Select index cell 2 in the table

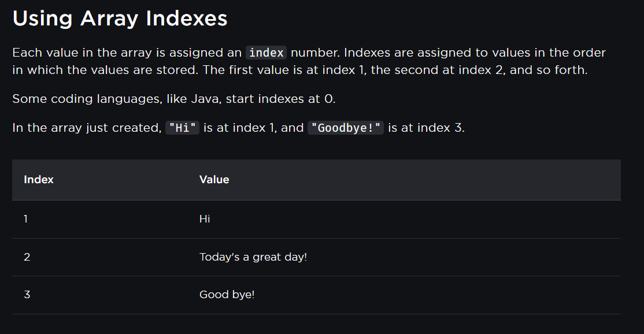tap(27, 257)
